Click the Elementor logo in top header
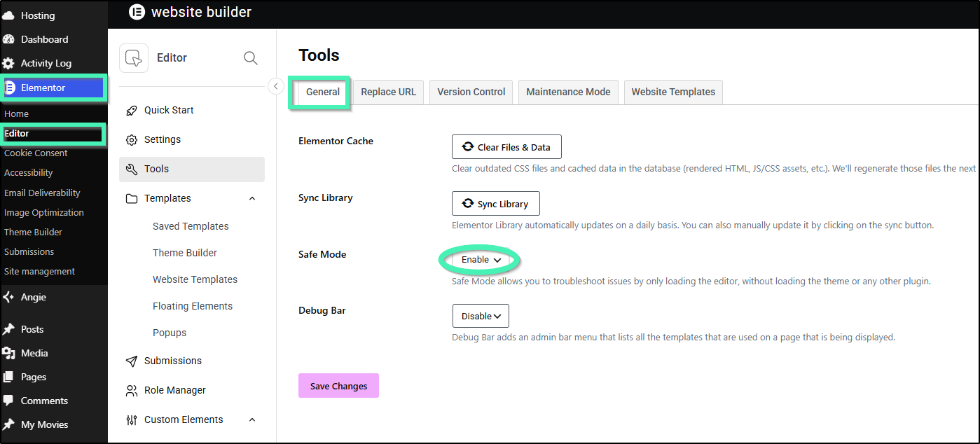 [137, 12]
